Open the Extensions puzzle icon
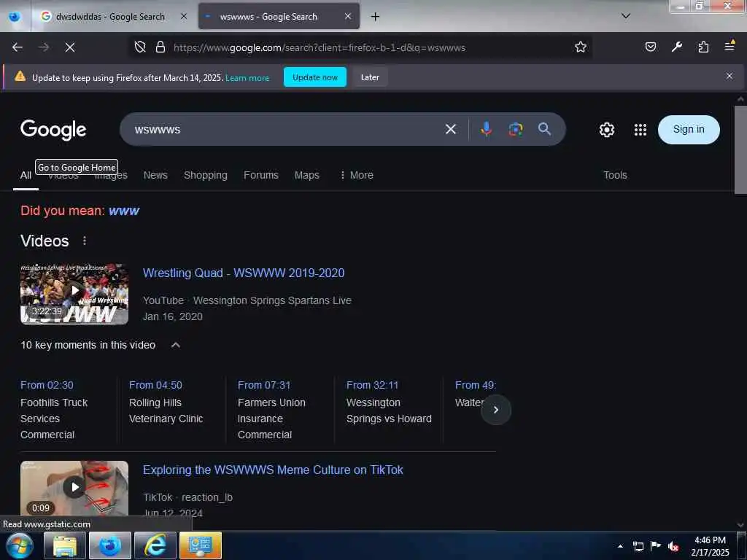Screen dimensions: 747x560 click(703, 47)
